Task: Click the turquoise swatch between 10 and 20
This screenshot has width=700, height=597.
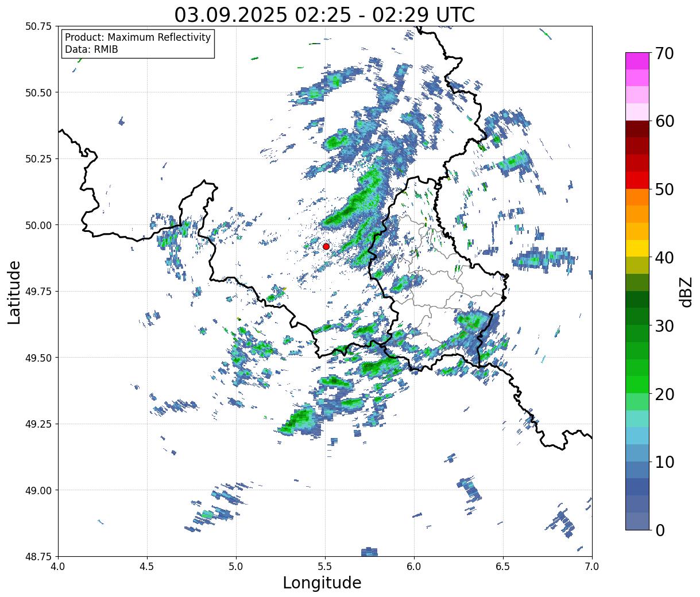Action: [637, 418]
